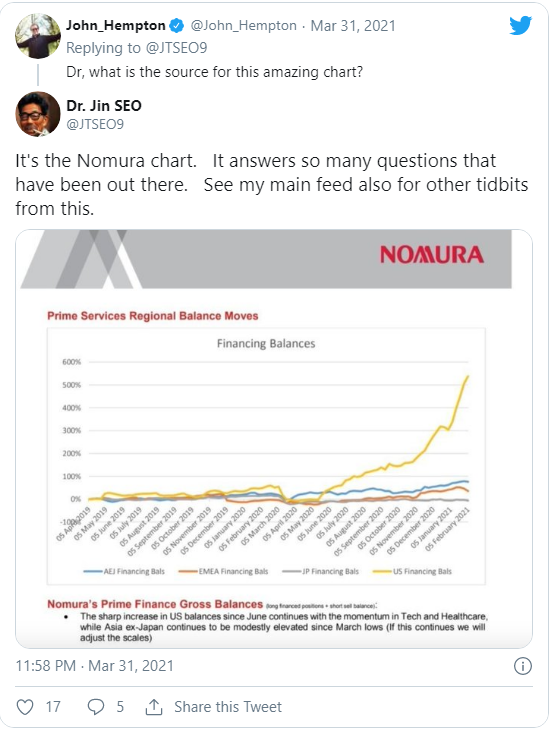This screenshot has height=730, width=550.
Task: Like the tweet with heart icon
Action: [x=25, y=707]
